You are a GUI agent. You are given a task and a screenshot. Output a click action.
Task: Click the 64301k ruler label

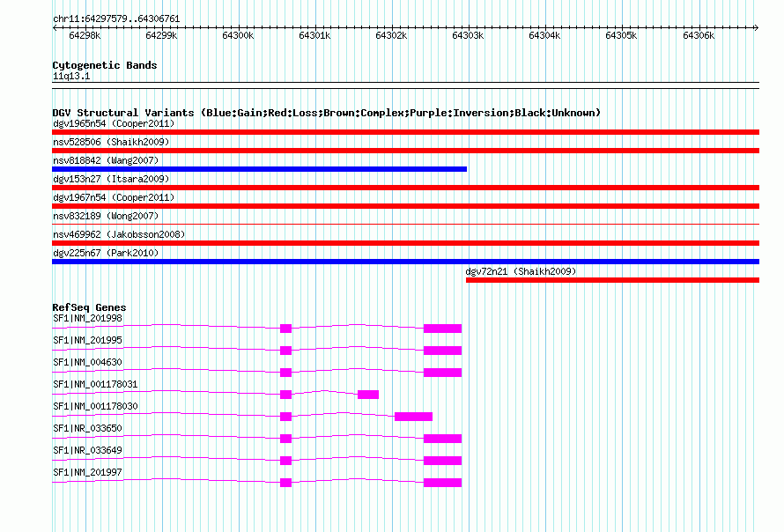pyautogui.click(x=314, y=35)
